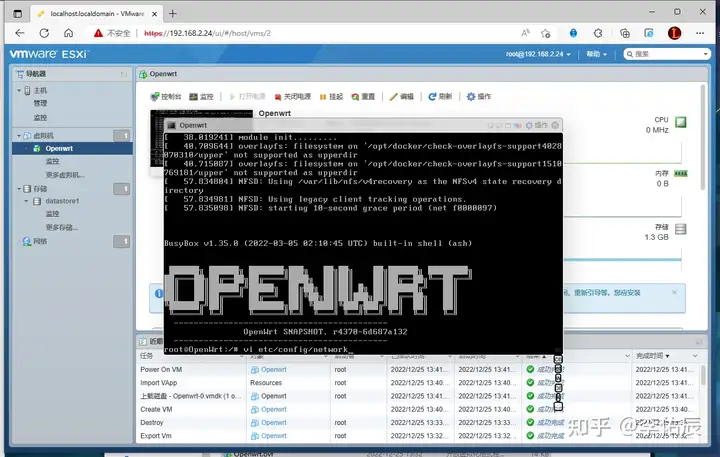Click the vmware ESXi logo
This screenshot has height=457, width=720.
[x=49, y=54]
